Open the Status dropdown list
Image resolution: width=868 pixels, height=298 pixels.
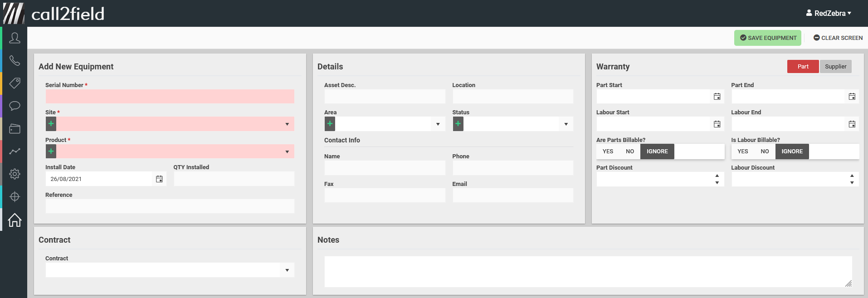point(566,124)
